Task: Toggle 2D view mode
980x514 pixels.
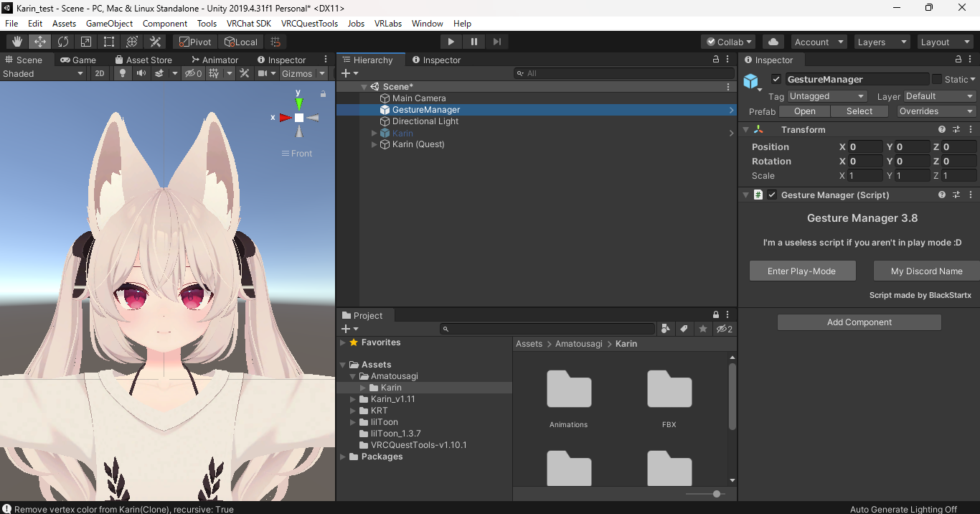Action: tap(100, 73)
